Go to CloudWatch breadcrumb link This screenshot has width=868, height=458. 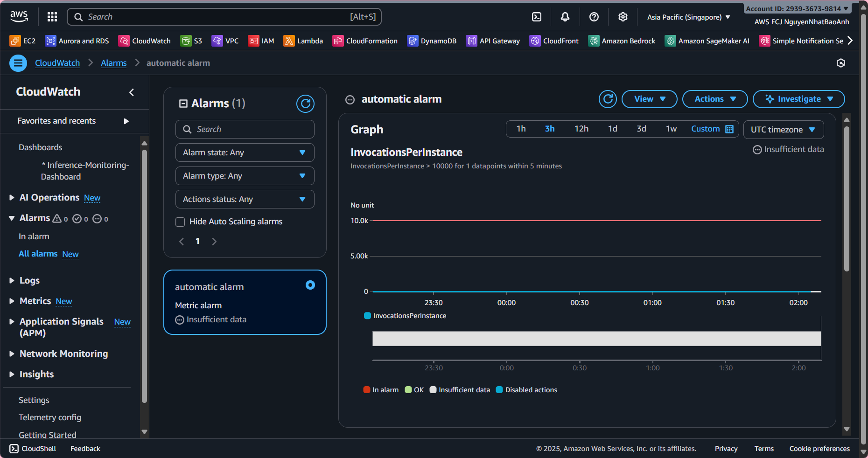(x=57, y=63)
